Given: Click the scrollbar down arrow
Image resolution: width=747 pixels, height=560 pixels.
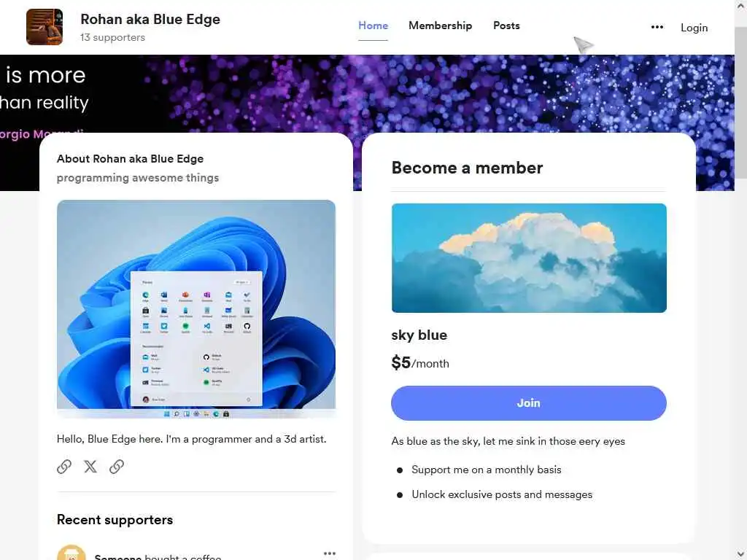Looking at the screenshot, I should pyautogui.click(x=741, y=554).
